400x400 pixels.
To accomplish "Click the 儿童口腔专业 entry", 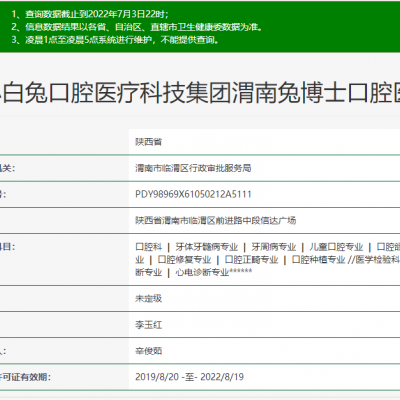I will (x=336, y=247).
